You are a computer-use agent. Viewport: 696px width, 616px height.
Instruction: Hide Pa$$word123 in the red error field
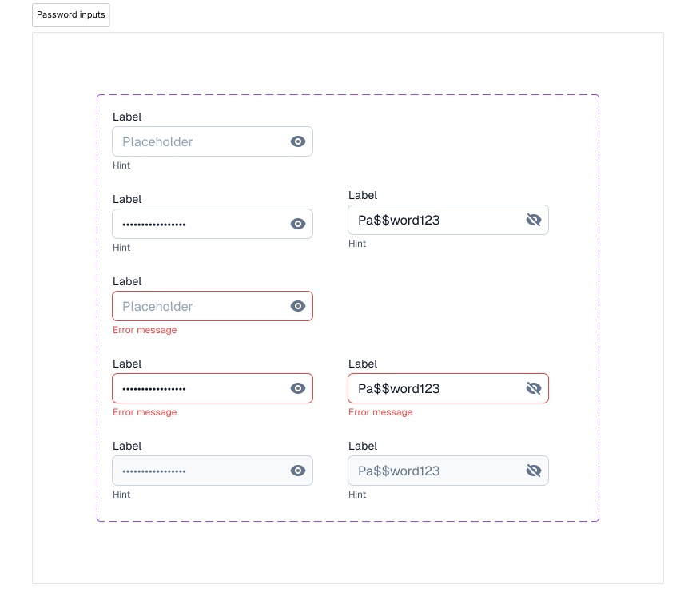click(534, 388)
